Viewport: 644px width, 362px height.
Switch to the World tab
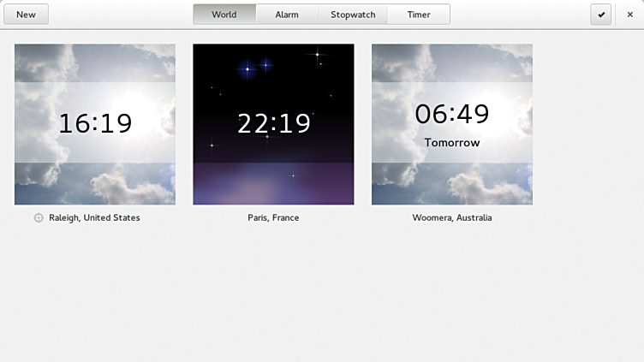click(x=224, y=15)
